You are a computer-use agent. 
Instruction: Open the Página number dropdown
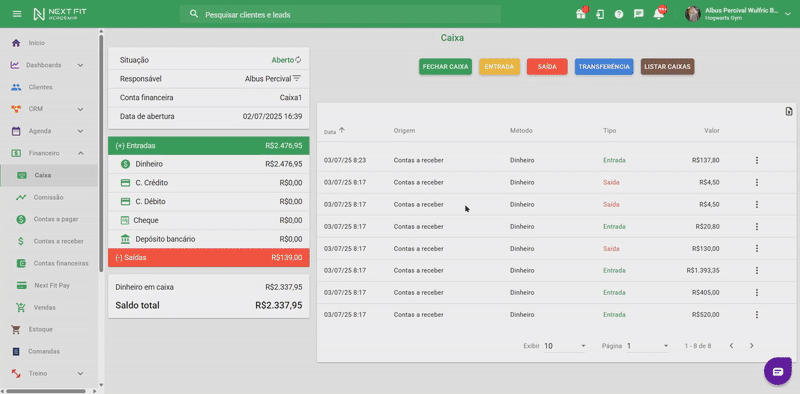click(647, 346)
